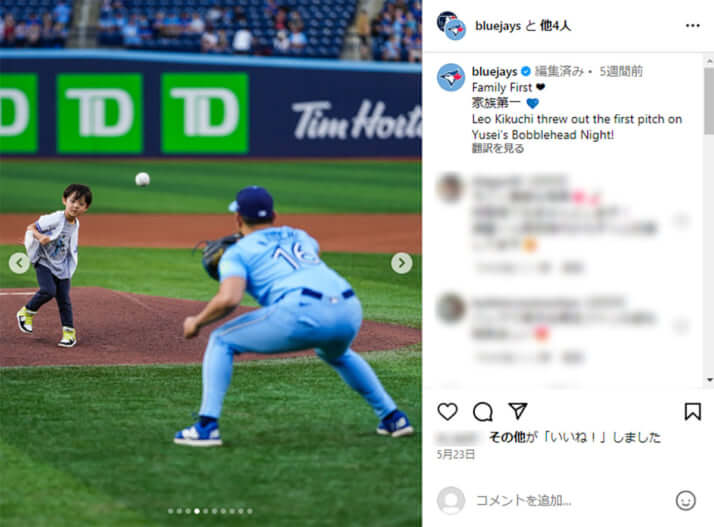Open bluejays profile avatar beside caption
The image size is (714, 527).
coord(451,77)
